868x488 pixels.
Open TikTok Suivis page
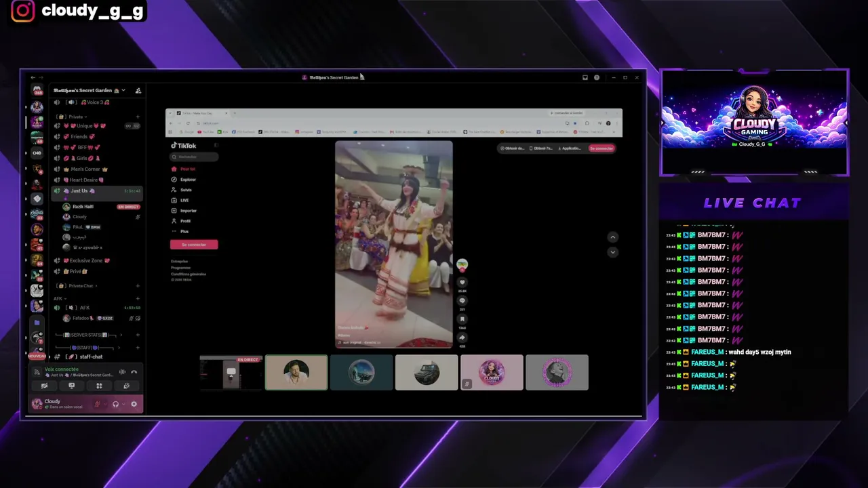click(x=182, y=190)
